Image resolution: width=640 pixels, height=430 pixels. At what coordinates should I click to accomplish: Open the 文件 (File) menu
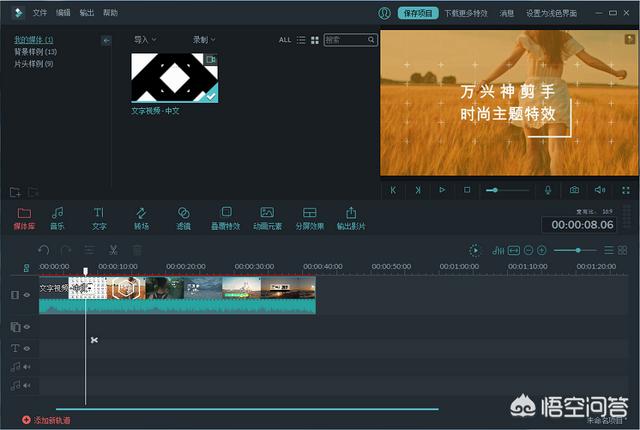click(x=40, y=13)
